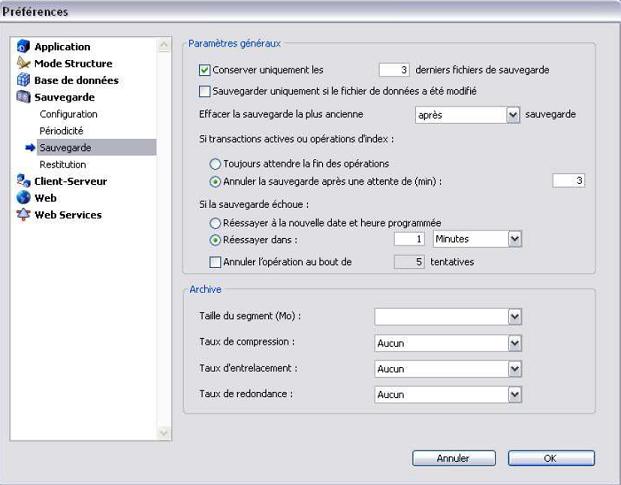Toggle 'Conserver uniquement les' checkbox

tap(205, 70)
